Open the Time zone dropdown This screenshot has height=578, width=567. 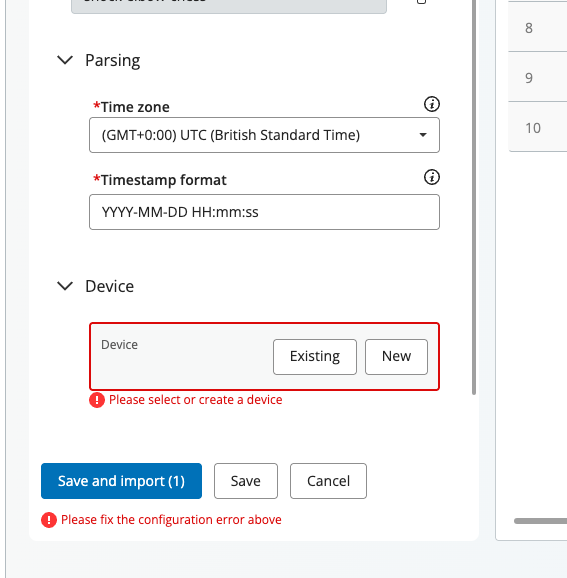tap(264, 135)
